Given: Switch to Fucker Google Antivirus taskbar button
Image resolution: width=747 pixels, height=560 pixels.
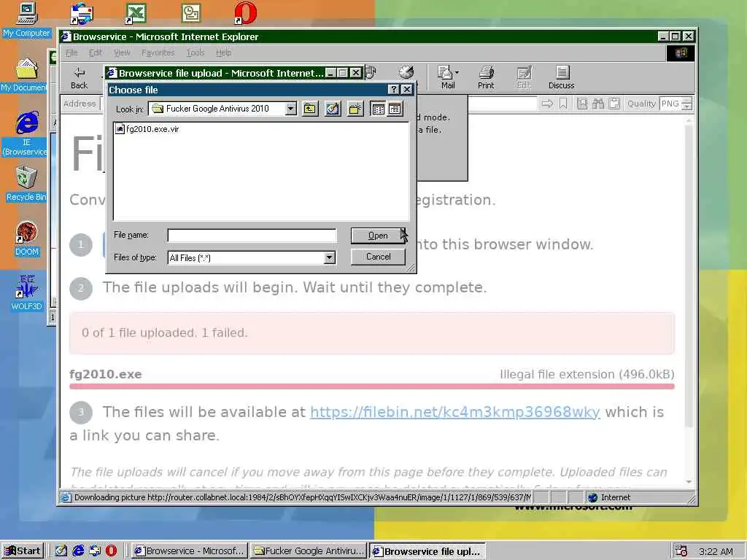Looking at the screenshot, I should (x=309, y=551).
